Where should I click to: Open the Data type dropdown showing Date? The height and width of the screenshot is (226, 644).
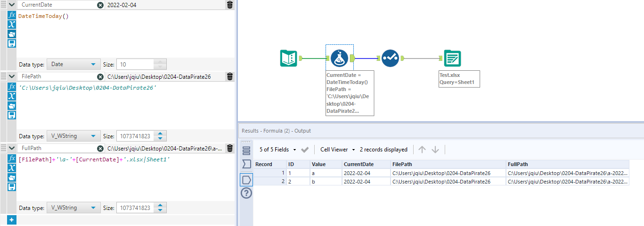[73, 64]
